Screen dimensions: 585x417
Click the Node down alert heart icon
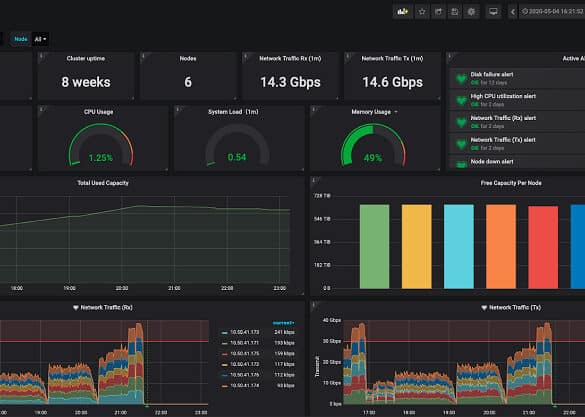pos(462,164)
